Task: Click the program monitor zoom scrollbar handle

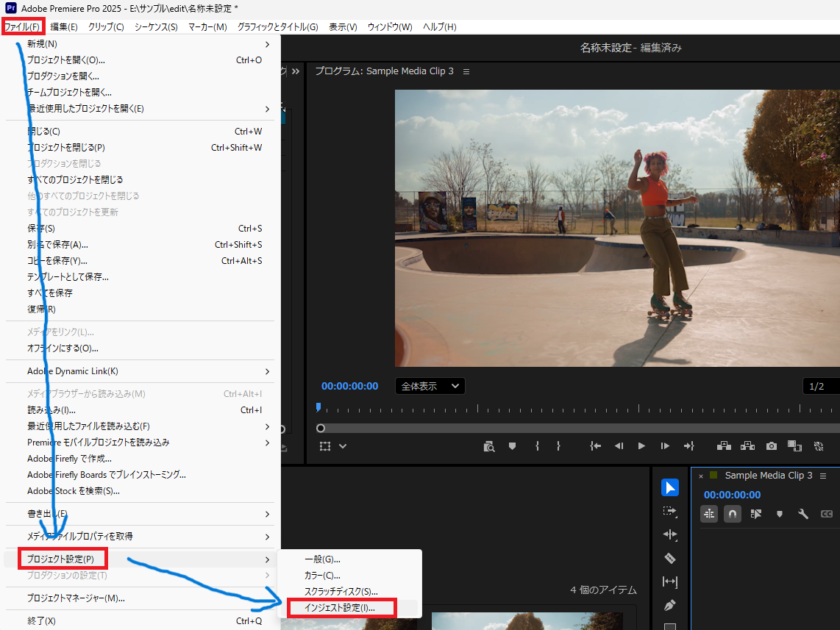Action: click(321, 428)
